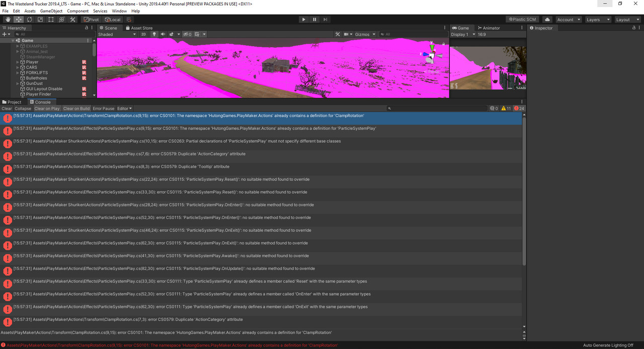Click console vertical scrollbar
The height and width of the screenshot is (349, 644).
pos(524,191)
